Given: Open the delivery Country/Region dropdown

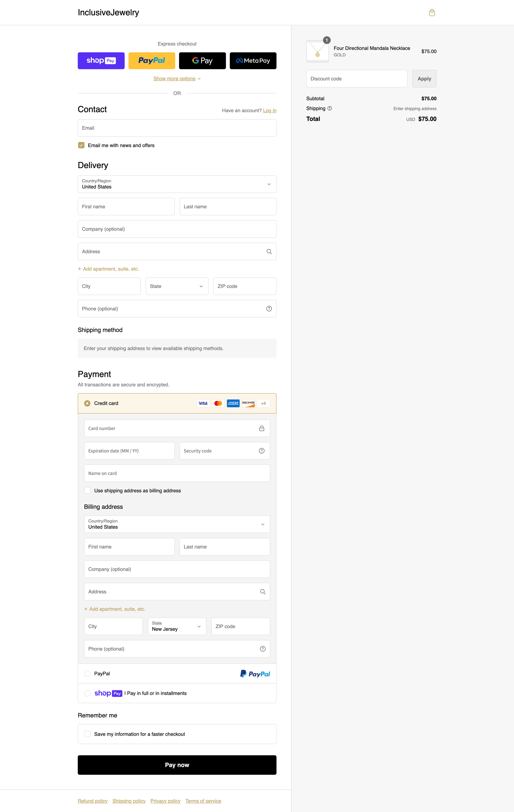Looking at the screenshot, I should click(x=177, y=184).
